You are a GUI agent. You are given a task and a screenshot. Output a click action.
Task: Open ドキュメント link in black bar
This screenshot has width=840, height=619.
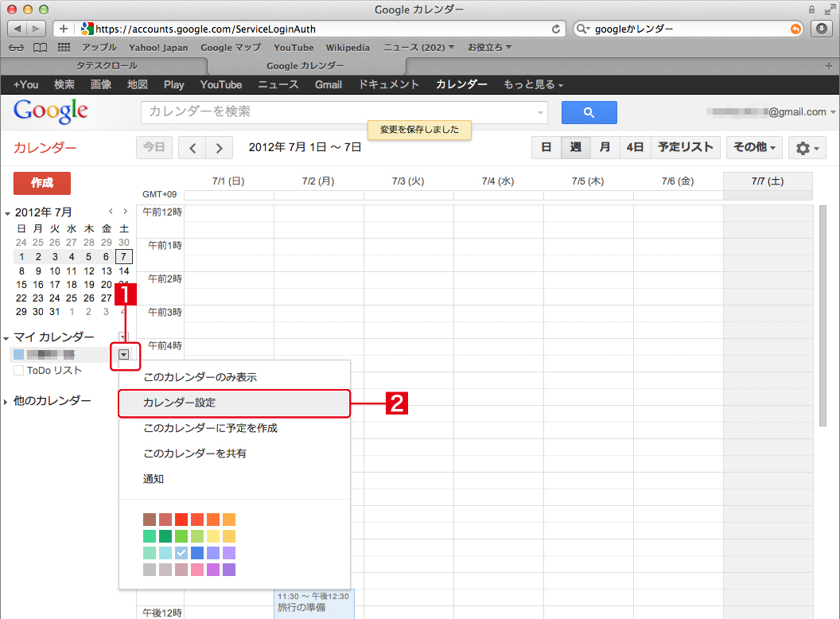pyautogui.click(x=388, y=84)
